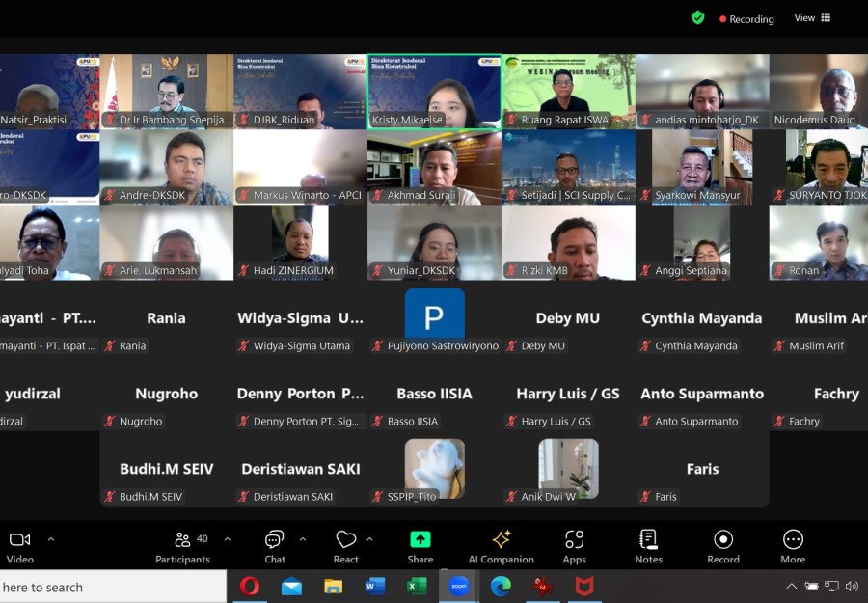Open the Chat bubble icon

pos(275,539)
